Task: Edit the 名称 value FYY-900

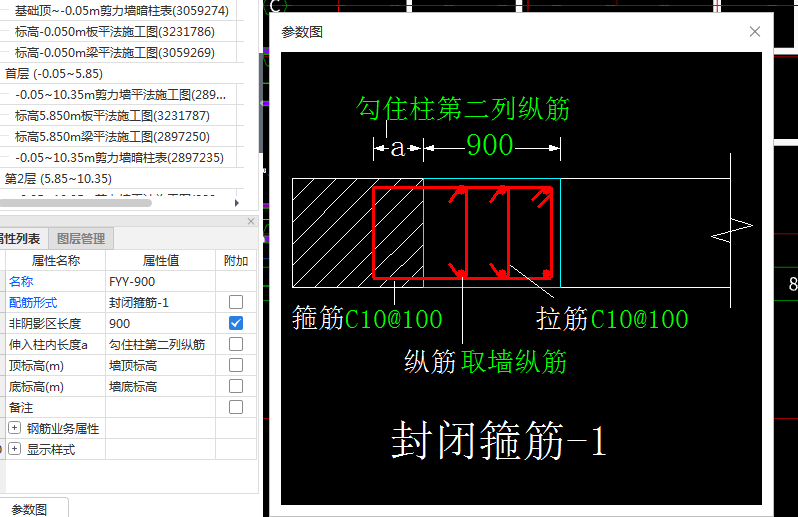Action: (160, 281)
